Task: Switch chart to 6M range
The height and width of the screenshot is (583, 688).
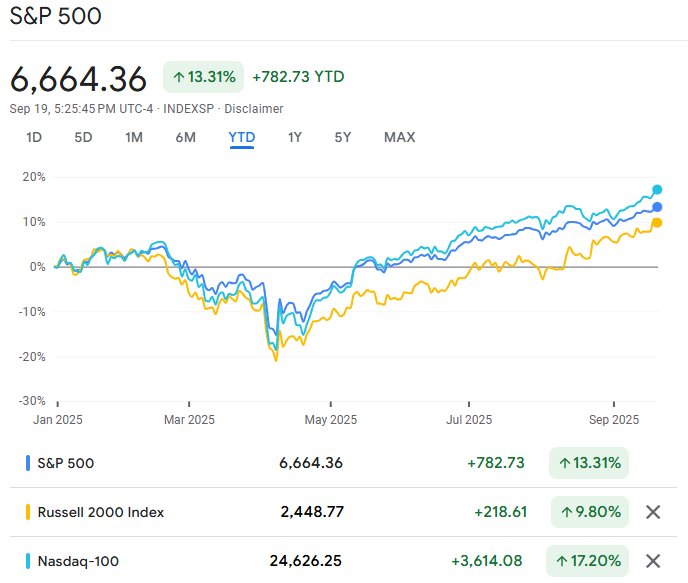Action: 185,137
